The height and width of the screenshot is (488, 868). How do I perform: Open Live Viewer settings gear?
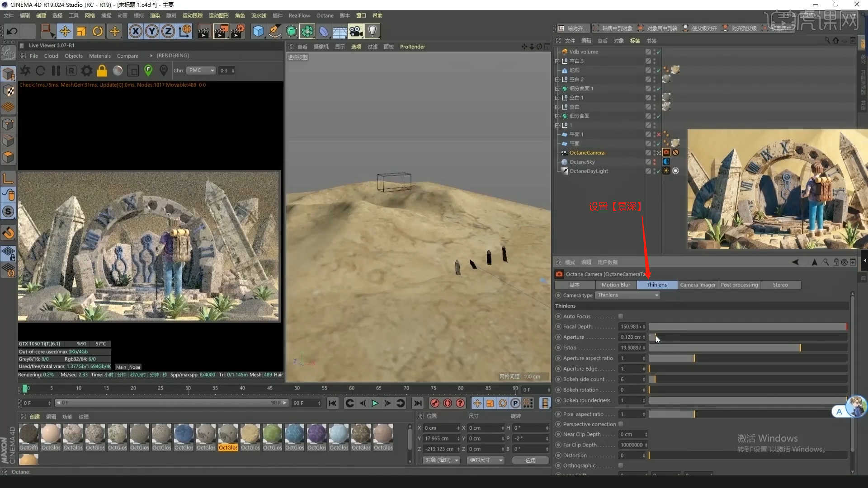pos(86,70)
